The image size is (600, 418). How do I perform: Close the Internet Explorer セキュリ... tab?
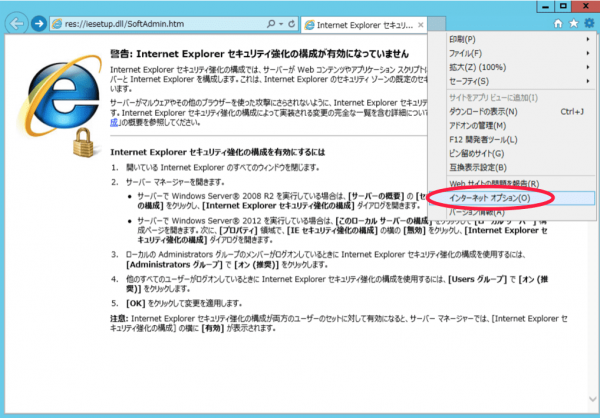pyautogui.click(x=421, y=25)
